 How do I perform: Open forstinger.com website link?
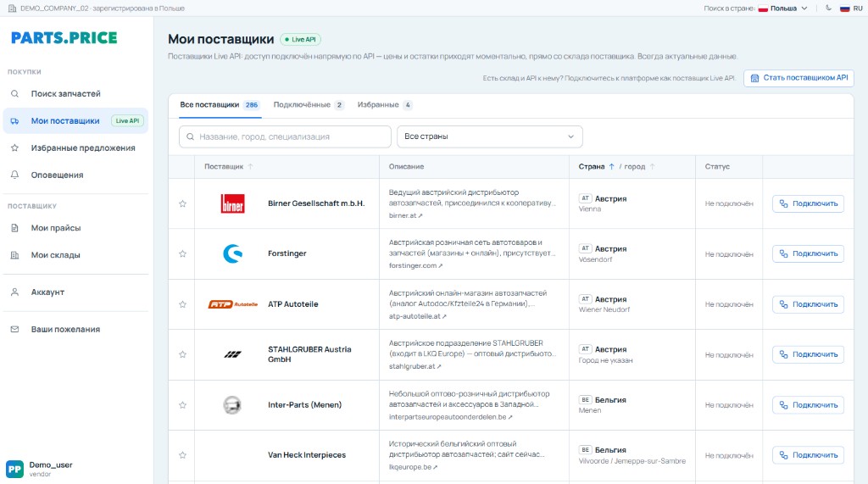(415, 266)
